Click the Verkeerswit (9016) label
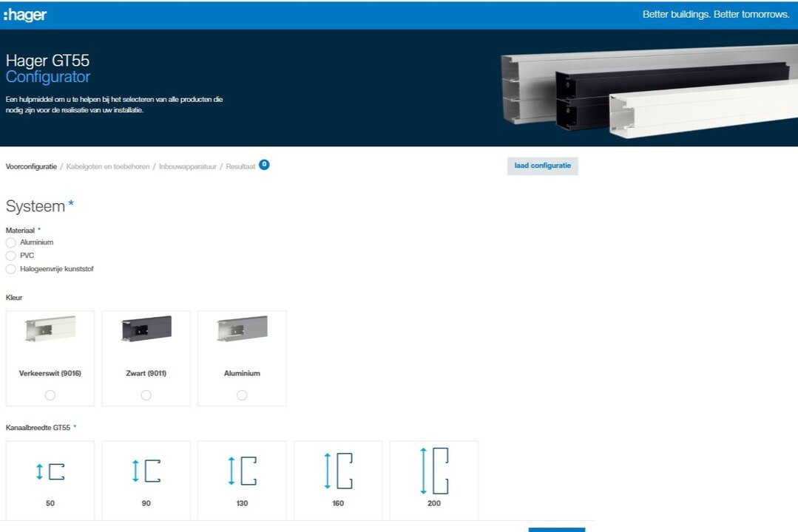The width and height of the screenshot is (798, 532). (50, 373)
